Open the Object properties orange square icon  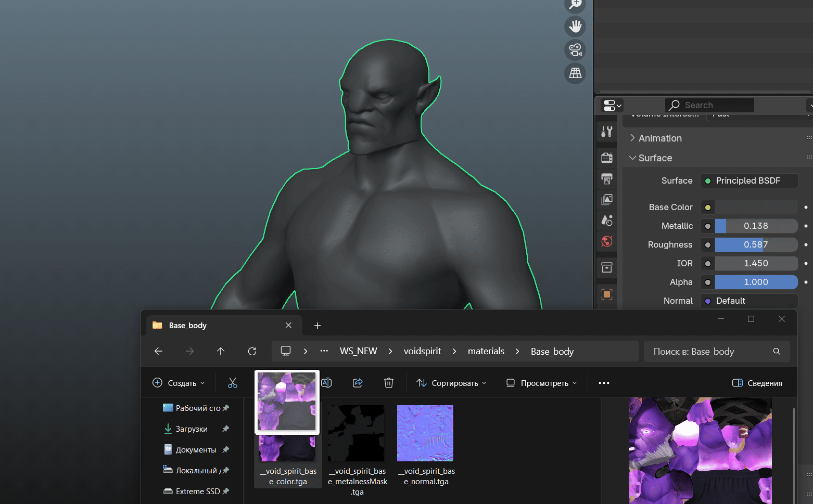click(606, 294)
